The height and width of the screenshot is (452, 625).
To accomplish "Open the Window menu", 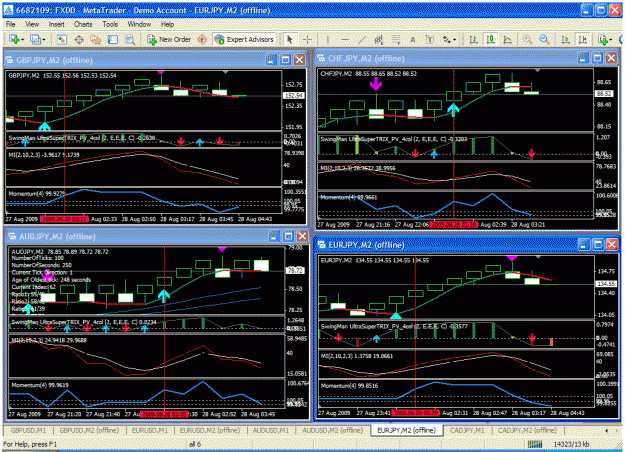I will coord(139,24).
